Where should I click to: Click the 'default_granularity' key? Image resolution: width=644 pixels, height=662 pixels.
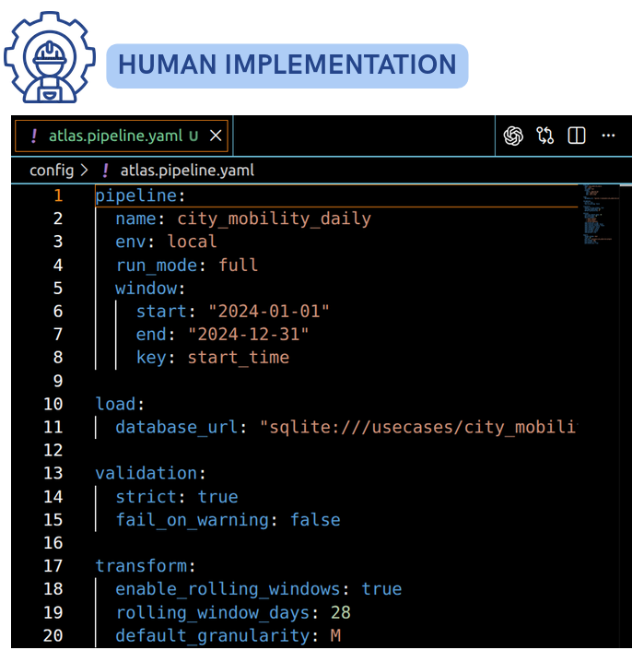(213, 636)
